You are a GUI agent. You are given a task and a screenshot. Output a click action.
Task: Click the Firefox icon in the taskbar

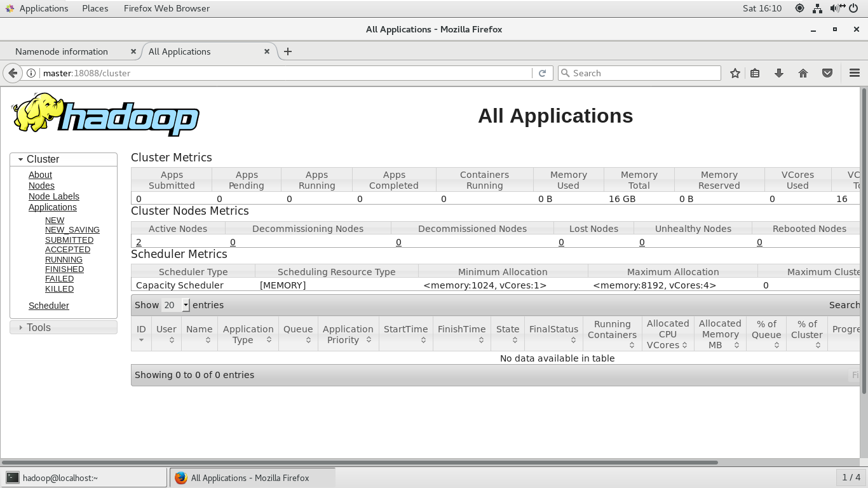[x=181, y=478]
